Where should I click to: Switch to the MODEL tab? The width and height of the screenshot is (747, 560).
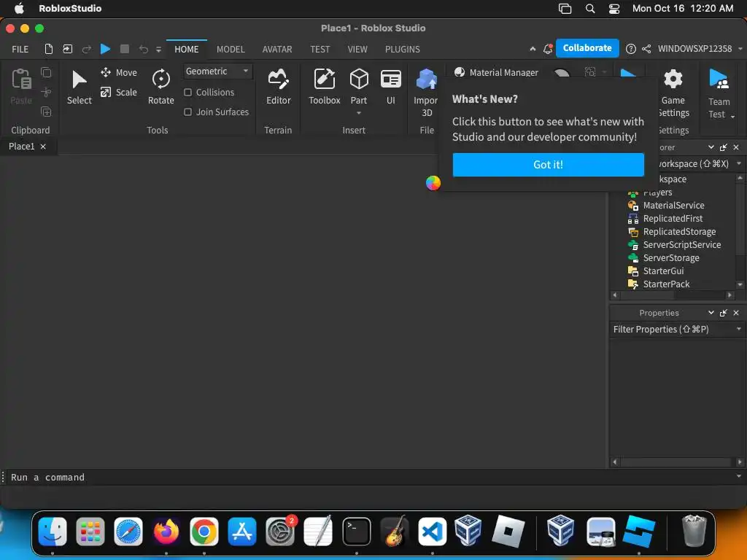pos(231,49)
